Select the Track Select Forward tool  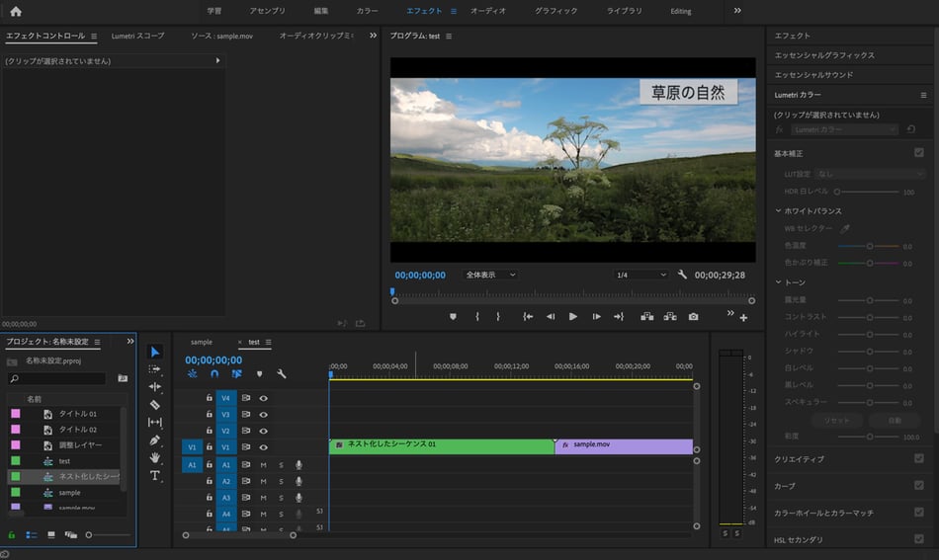point(155,369)
